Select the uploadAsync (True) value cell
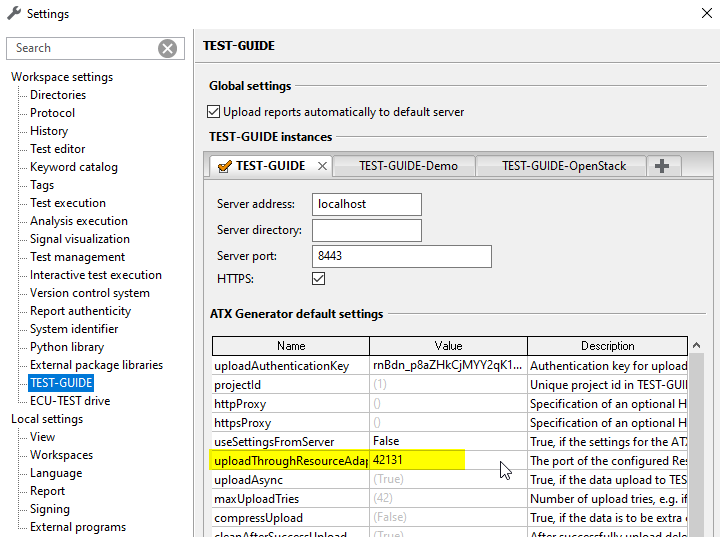The image size is (720, 537). [x=448, y=479]
